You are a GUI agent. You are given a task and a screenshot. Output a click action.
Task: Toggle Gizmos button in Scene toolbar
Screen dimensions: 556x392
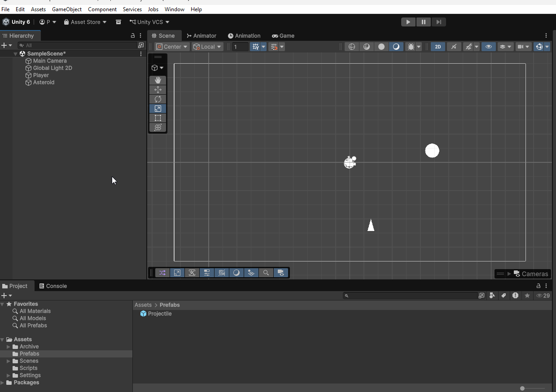pyautogui.click(x=539, y=47)
